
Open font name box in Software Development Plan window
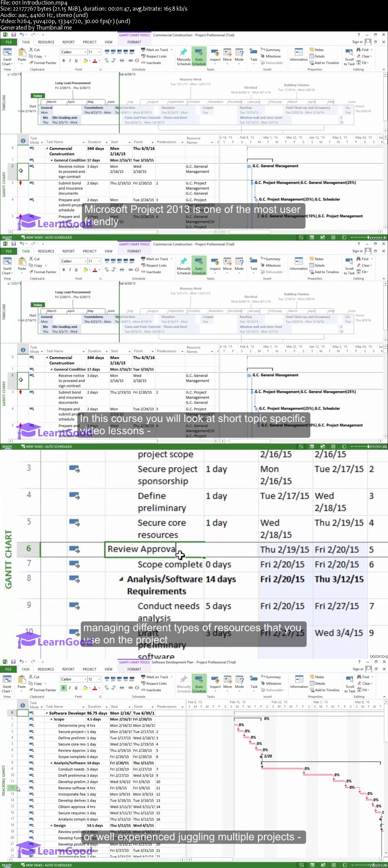click(x=74, y=679)
